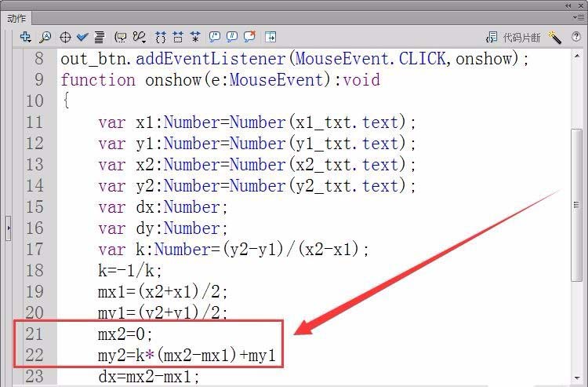Show the code hint bubble icon
This screenshot has width=588, height=387.
(121, 37)
